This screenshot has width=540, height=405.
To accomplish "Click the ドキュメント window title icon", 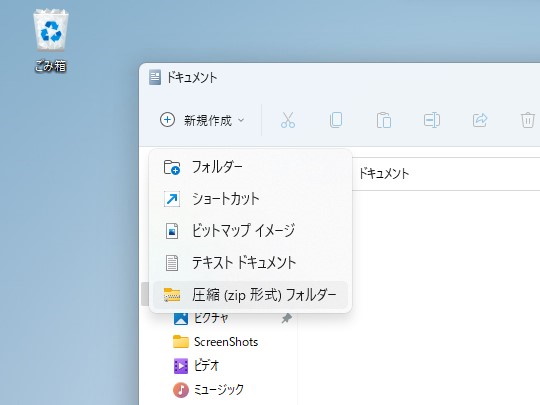I will 155,77.
